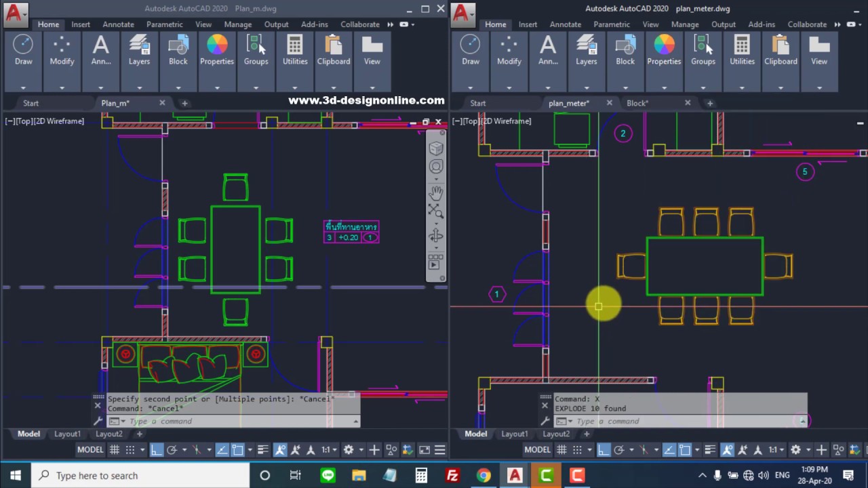Toggle object snap tracking in Plan_m status bar
868x488 pixels.
pyautogui.click(x=222, y=449)
